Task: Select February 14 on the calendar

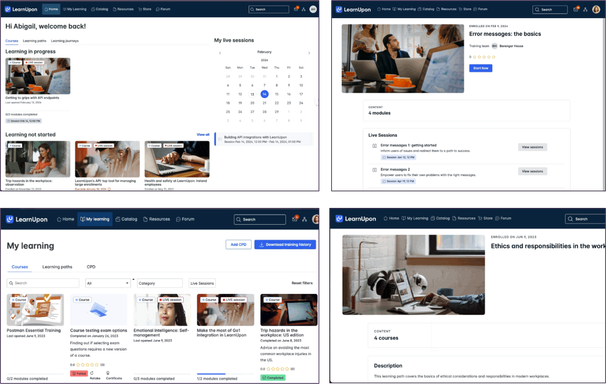Action: (x=264, y=94)
